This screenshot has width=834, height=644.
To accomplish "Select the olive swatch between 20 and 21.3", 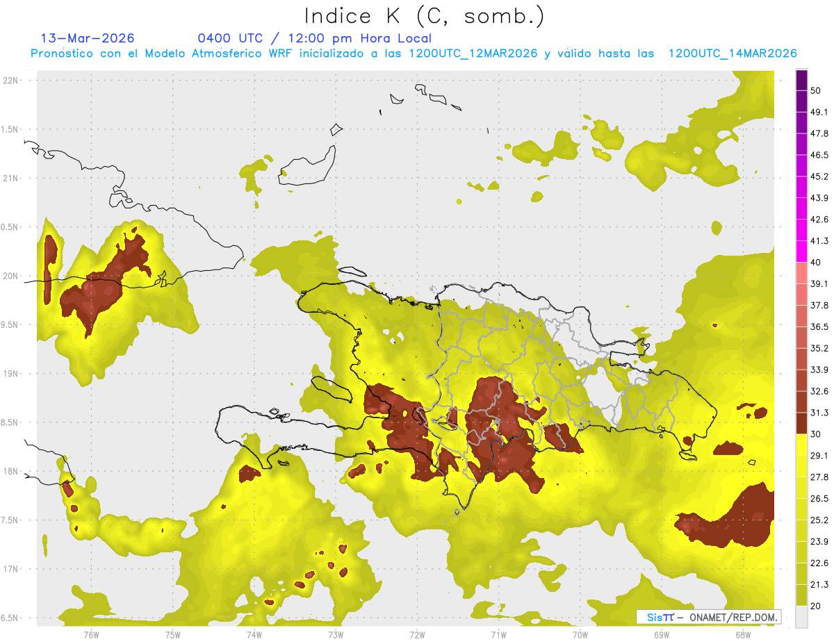I will pos(801,595).
